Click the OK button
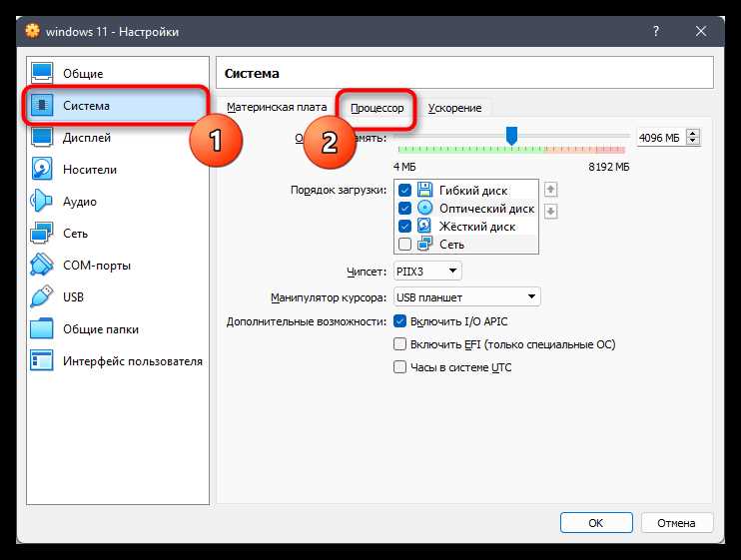The height and width of the screenshot is (560, 741). pyautogui.click(x=596, y=523)
